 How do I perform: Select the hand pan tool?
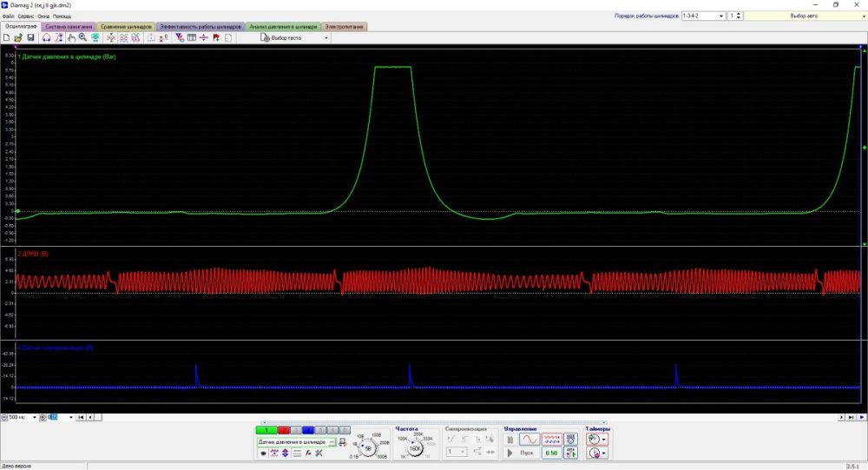coord(71,38)
